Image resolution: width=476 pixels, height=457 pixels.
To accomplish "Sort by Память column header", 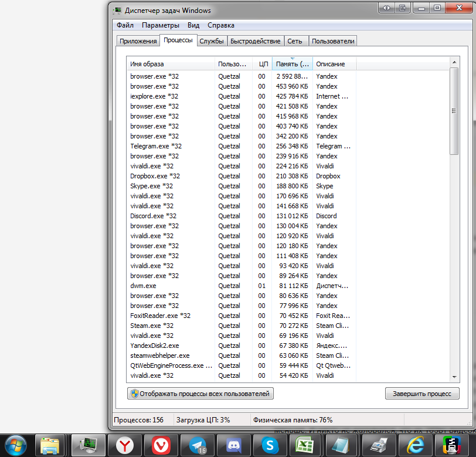I will tap(293, 64).
